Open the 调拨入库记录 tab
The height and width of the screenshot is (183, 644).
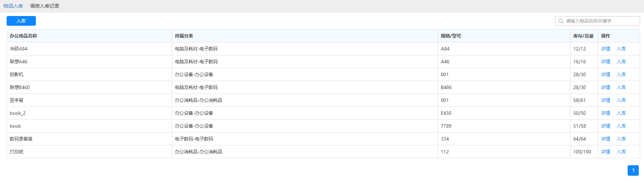pyautogui.click(x=45, y=6)
